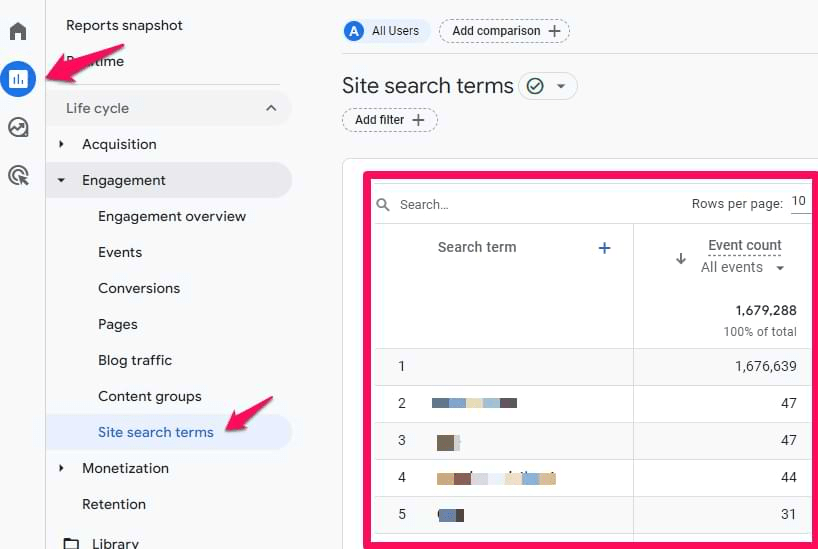Viewport: 818px width, 549px height.
Task: Open the Home icon in left rail
Action: [18, 32]
